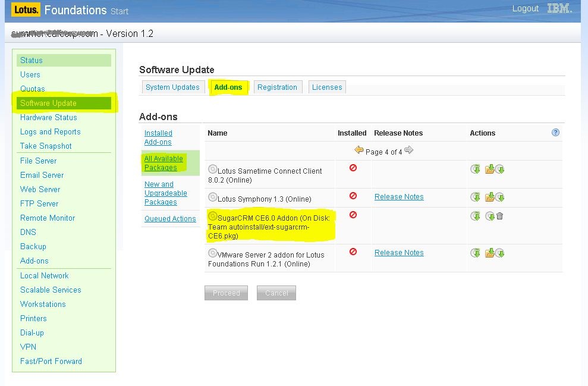This screenshot has width=588, height=386.
Task: Select the Add-ons tab under Software Update
Action: point(228,87)
